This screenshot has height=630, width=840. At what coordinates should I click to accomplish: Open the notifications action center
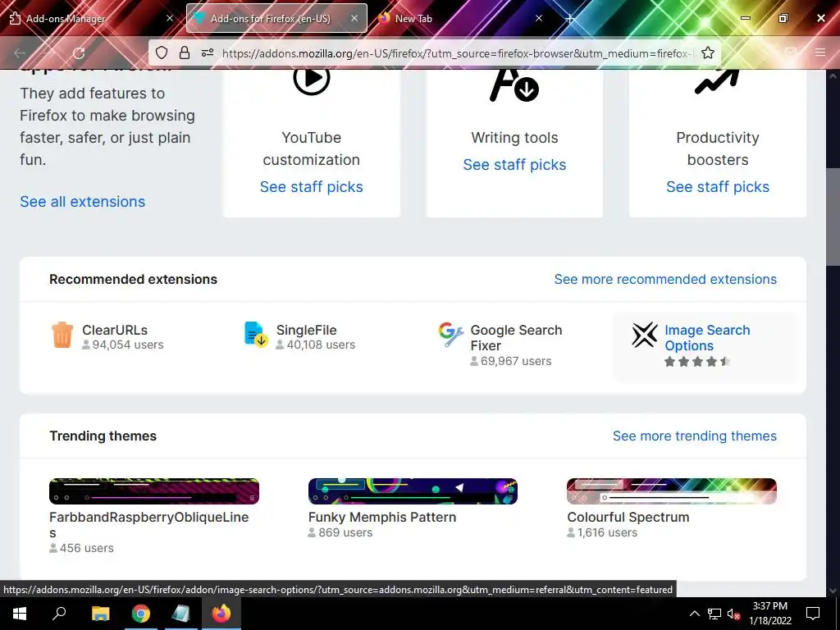813,614
